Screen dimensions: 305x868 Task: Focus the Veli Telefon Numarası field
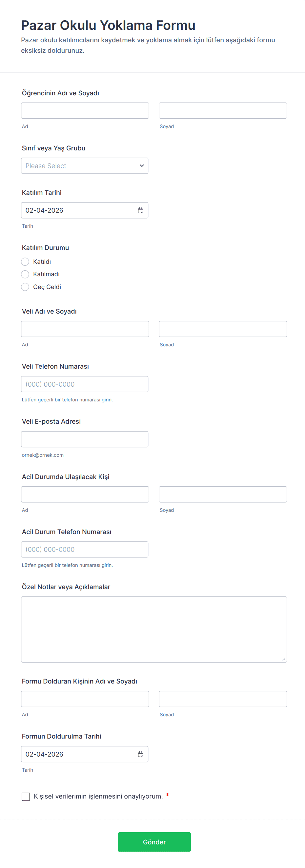(85, 384)
